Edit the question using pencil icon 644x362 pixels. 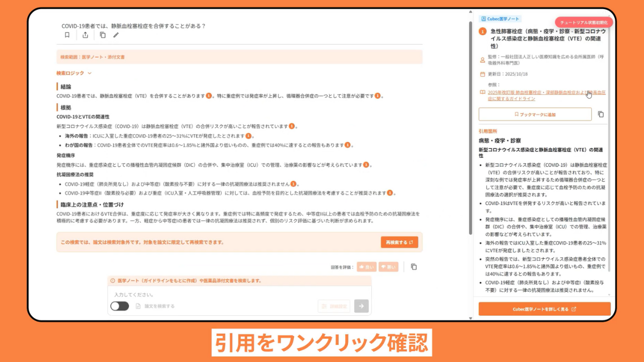pyautogui.click(x=117, y=35)
